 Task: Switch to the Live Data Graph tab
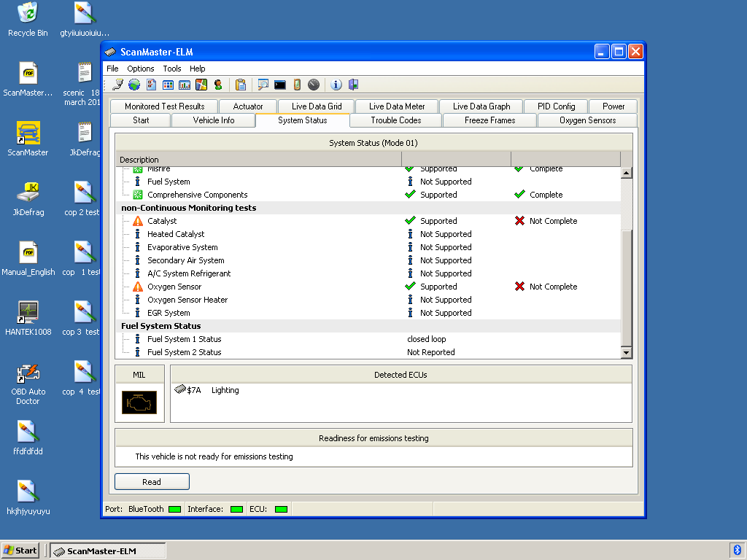pos(481,106)
